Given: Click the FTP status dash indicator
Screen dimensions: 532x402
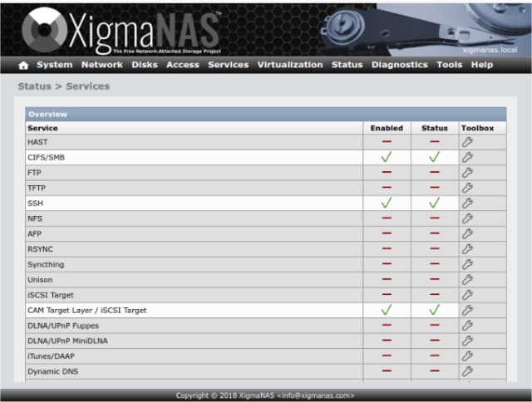Looking at the screenshot, I should point(435,172).
